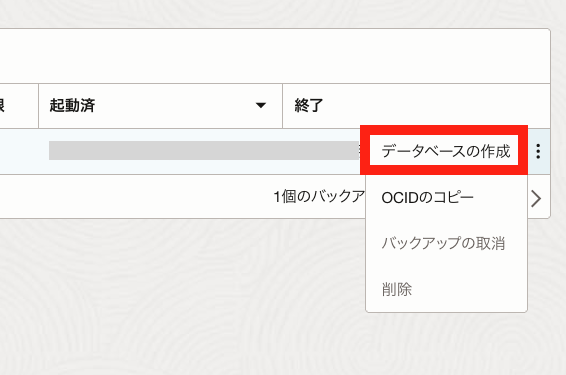Click the divider left of 起動済 header
The width and height of the screenshot is (566, 375).
(38, 106)
